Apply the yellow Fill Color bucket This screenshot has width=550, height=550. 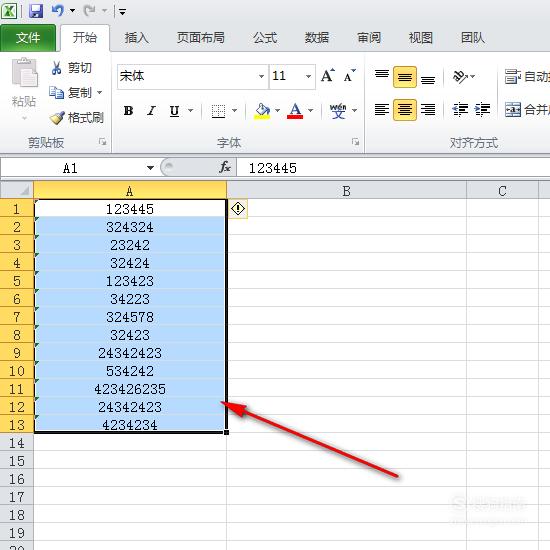(x=262, y=111)
